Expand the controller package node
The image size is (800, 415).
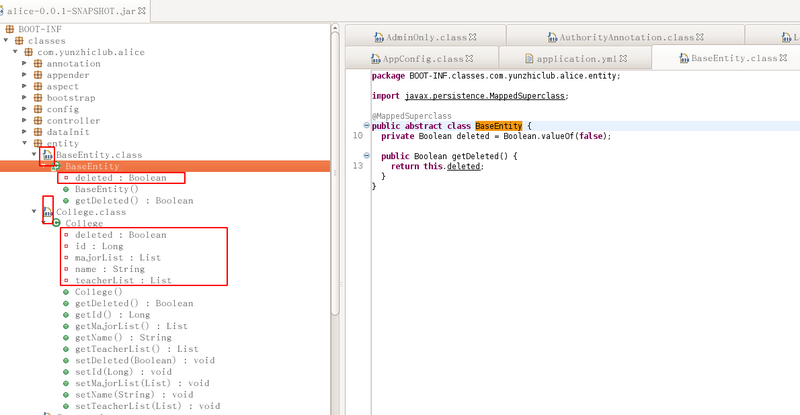24,120
